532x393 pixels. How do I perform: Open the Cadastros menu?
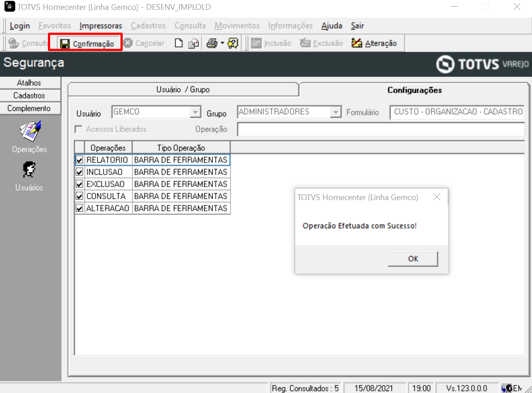tap(148, 26)
